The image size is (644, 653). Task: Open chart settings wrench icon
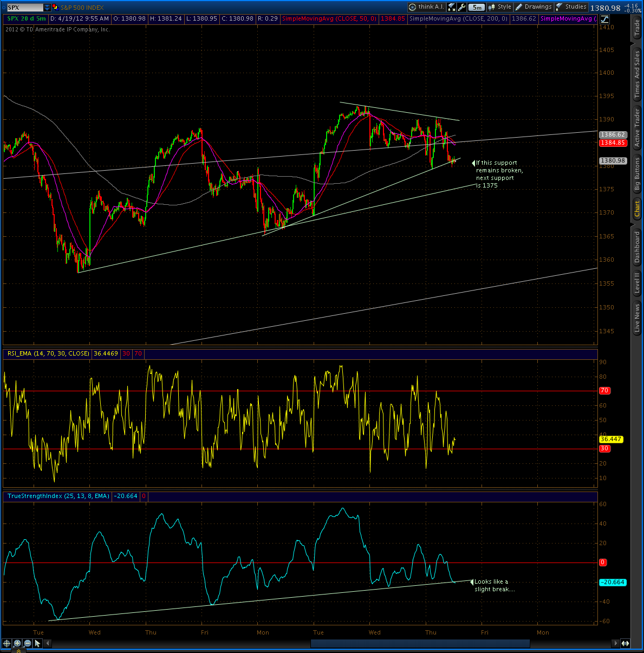tap(461, 7)
